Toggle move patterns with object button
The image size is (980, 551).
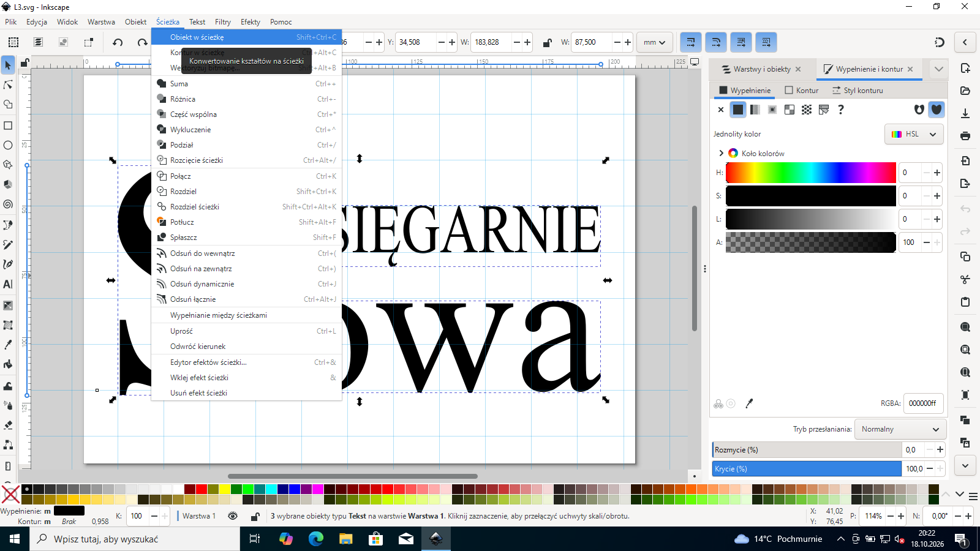766,42
